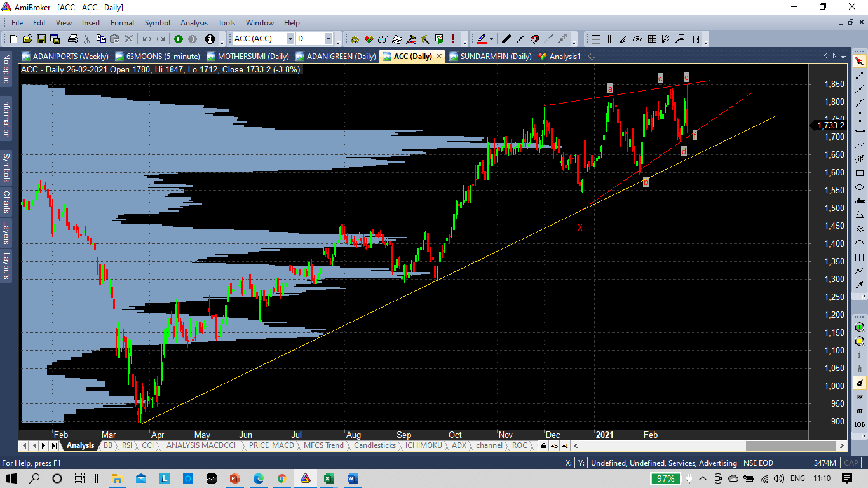Select the ICHIMOKU sheet tab
The width and height of the screenshot is (868, 488).
pos(424,445)
